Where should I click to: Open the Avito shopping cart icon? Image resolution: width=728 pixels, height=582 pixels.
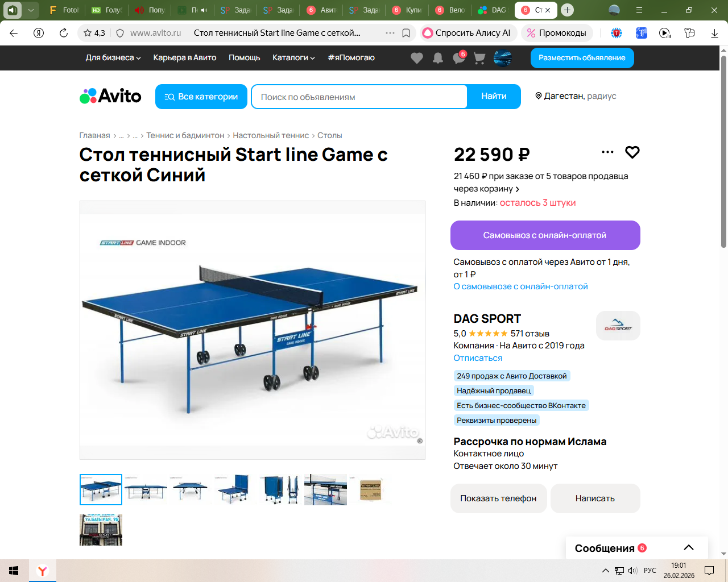point(479,58)
